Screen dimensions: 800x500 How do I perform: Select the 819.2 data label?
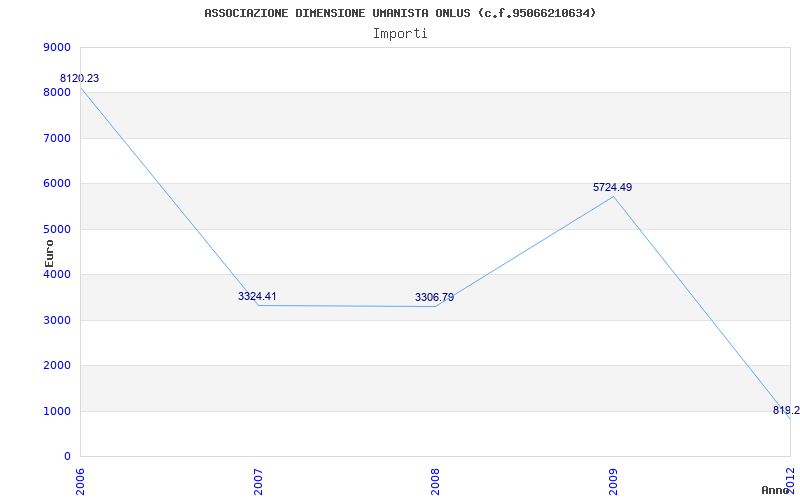[786, 410]
